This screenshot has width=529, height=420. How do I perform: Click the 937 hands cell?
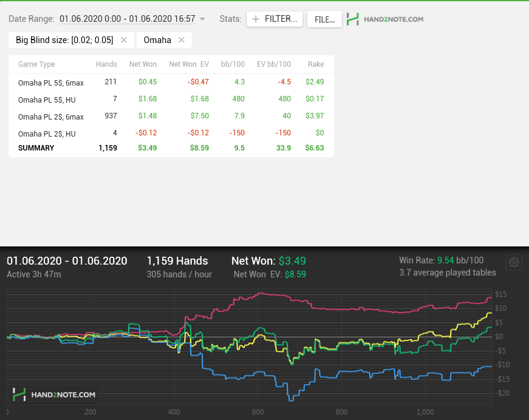[111, 116]
